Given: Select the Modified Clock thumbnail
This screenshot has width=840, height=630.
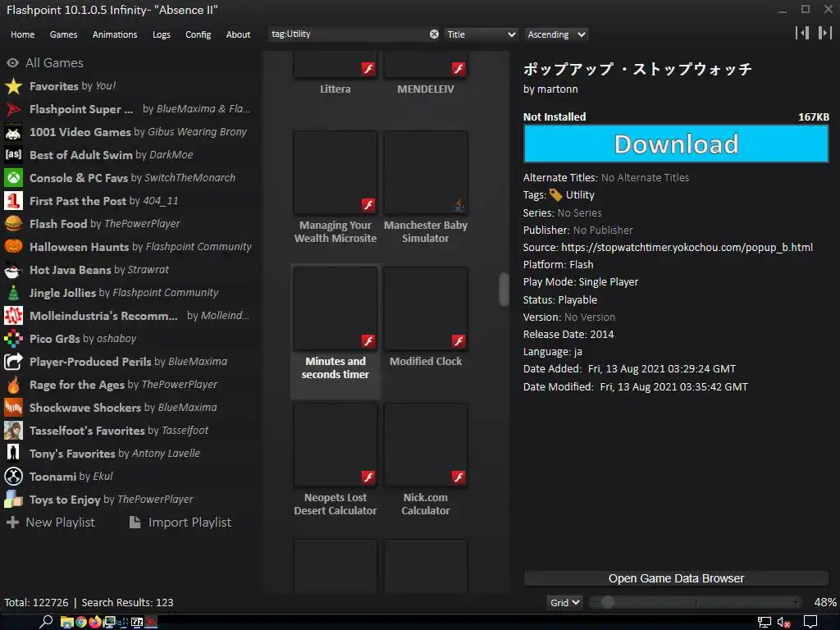Looking at the screenshot, I should pos(426,309).
